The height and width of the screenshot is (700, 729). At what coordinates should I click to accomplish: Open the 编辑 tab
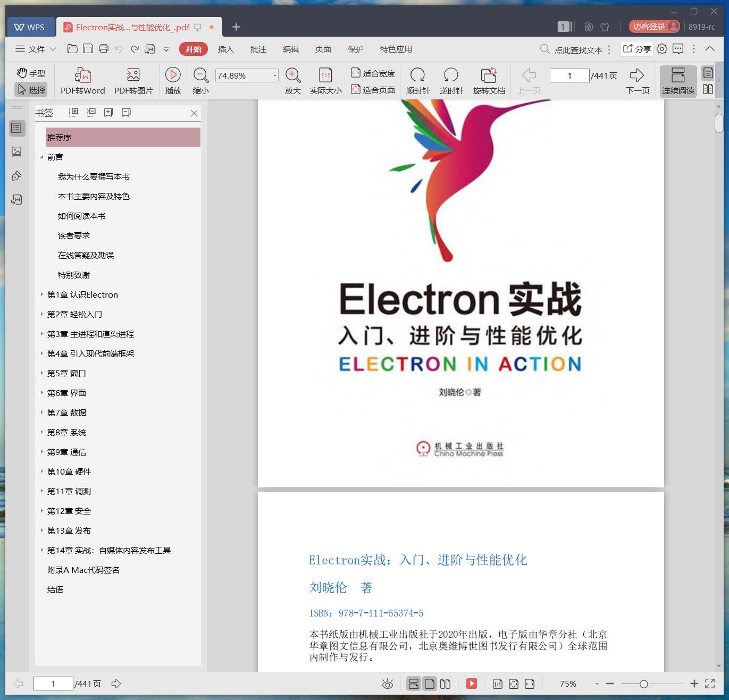tap(290, 49)
